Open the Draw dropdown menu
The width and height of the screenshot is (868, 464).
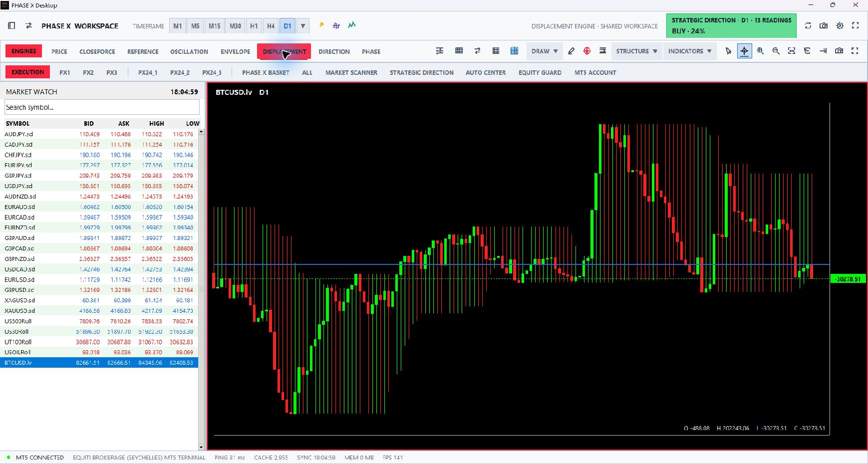[545, 51]
